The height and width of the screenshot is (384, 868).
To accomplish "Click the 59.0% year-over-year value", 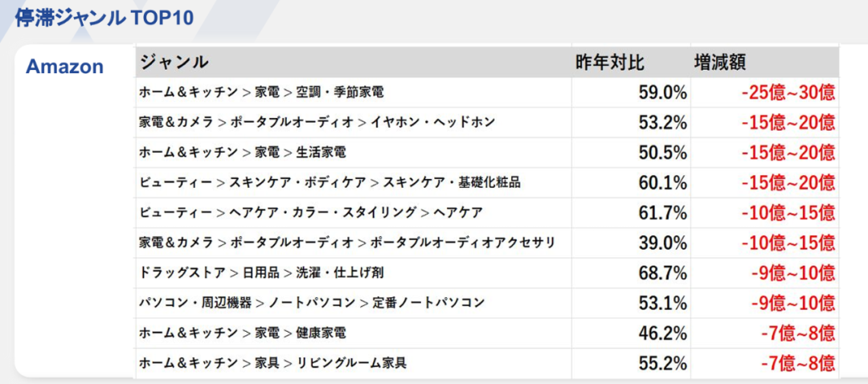I will pos(662,92).
